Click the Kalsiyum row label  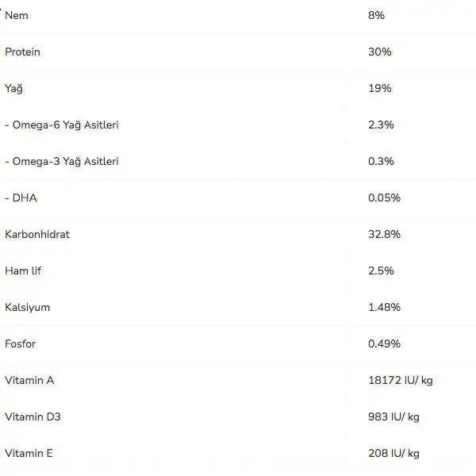pos(27,307)
